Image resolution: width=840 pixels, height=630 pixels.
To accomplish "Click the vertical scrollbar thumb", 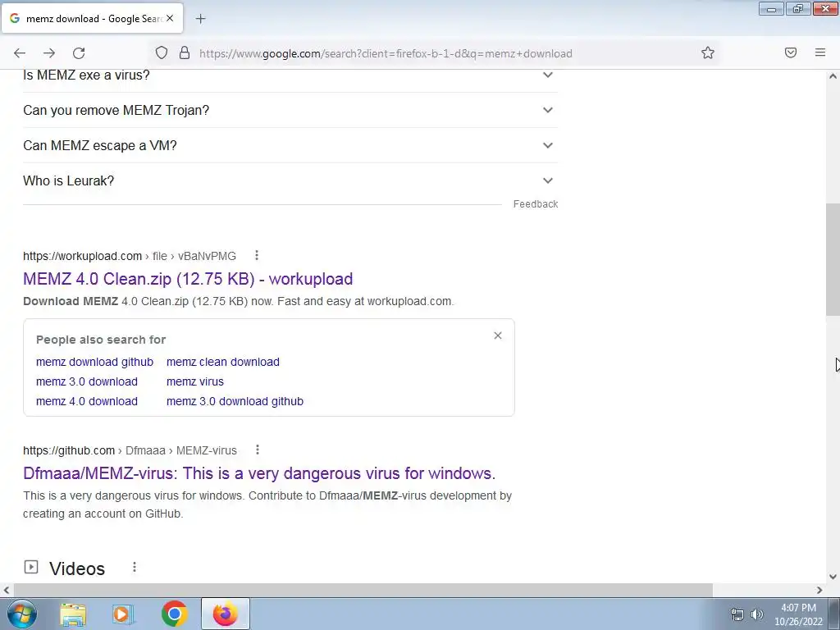I will coord(833,259).
